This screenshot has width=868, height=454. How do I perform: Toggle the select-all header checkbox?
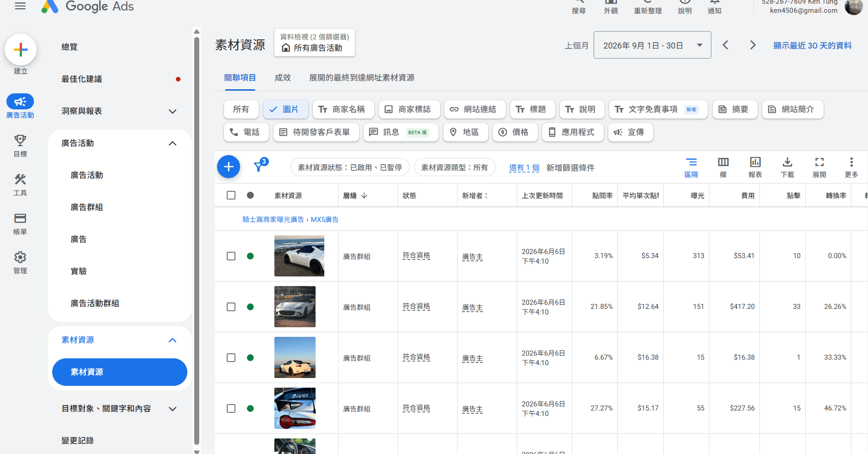231,195
